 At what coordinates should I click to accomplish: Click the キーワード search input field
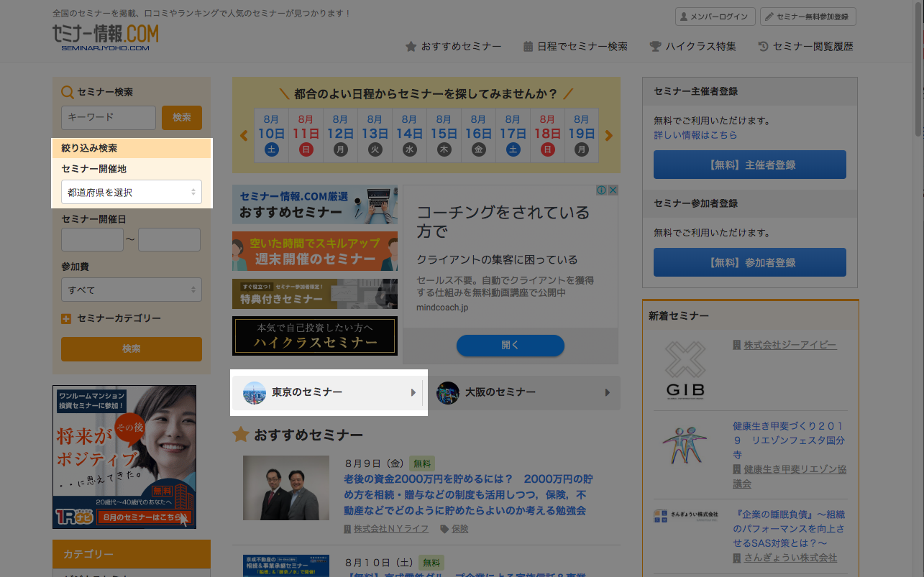coord(109,118)
